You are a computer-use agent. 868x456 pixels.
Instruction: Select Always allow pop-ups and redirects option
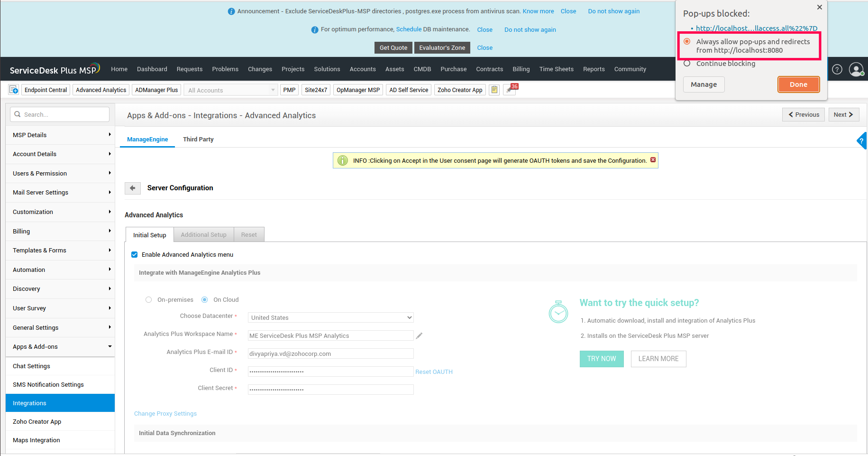coord(687,42)
